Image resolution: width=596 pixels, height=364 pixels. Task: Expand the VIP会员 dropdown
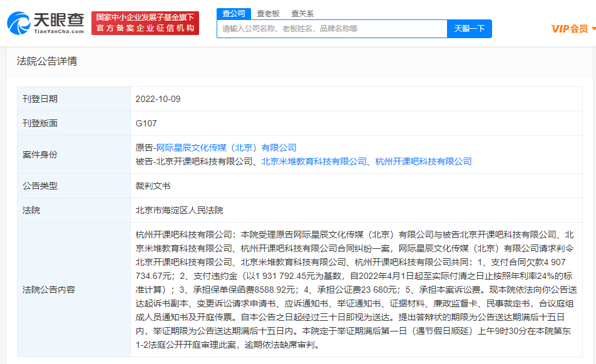573,29
